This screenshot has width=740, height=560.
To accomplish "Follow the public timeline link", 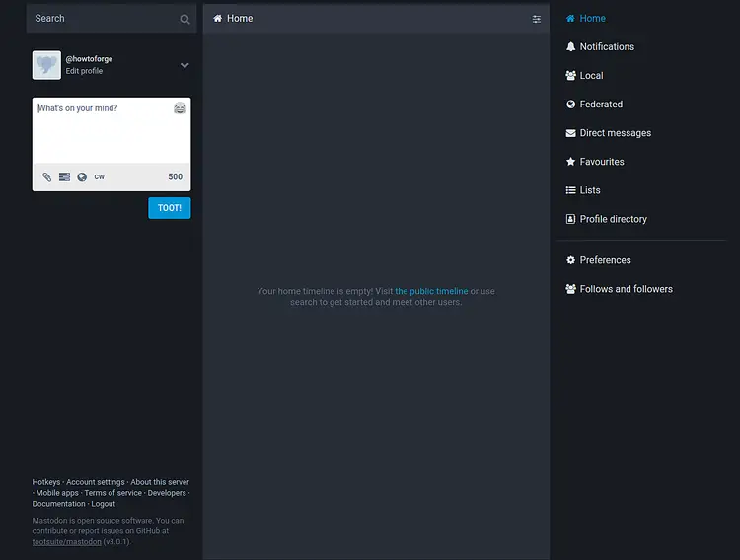I will [x=431, y=292].
